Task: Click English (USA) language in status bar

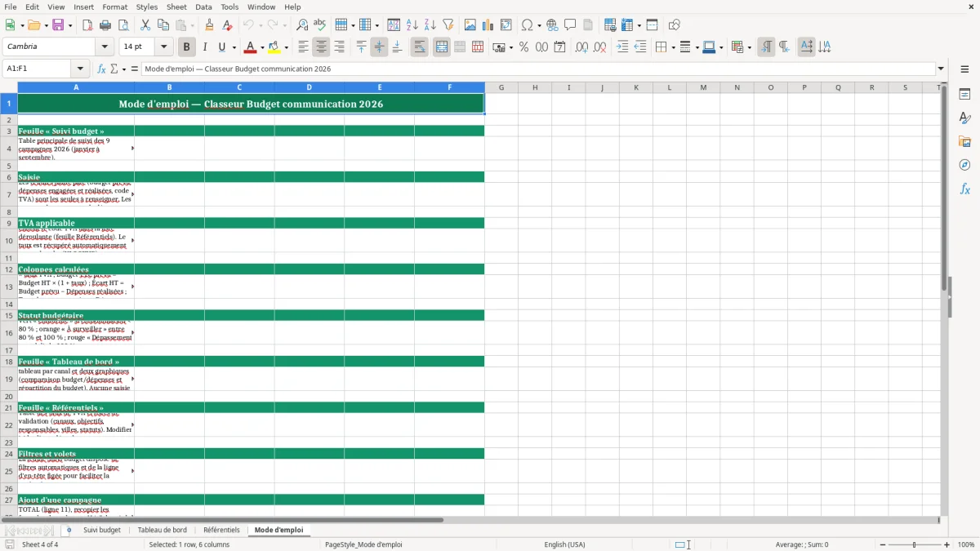Action: point(565,544)
